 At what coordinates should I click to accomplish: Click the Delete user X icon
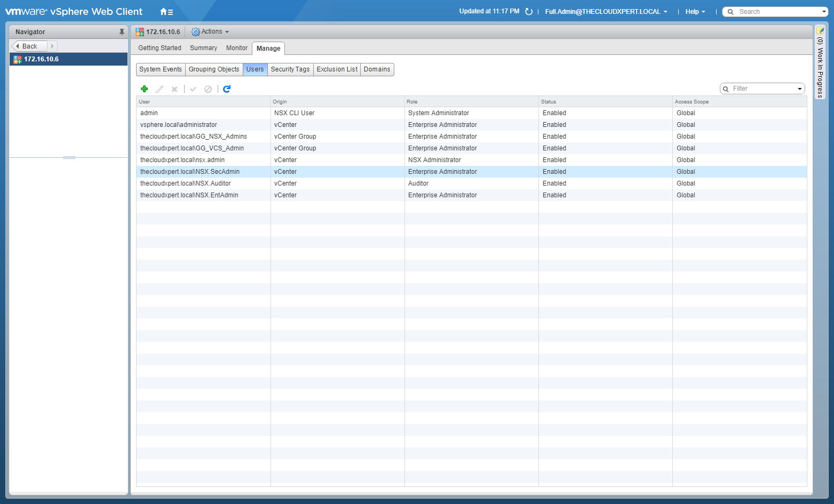tap(174, 89)
